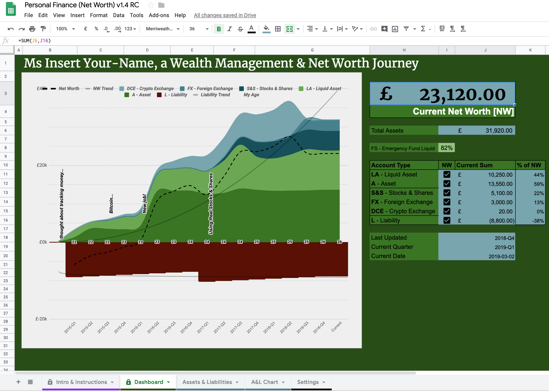This screenshot has width=549, height=392.
Task: Click the Insert comment icon
Action: click(384, 29)
